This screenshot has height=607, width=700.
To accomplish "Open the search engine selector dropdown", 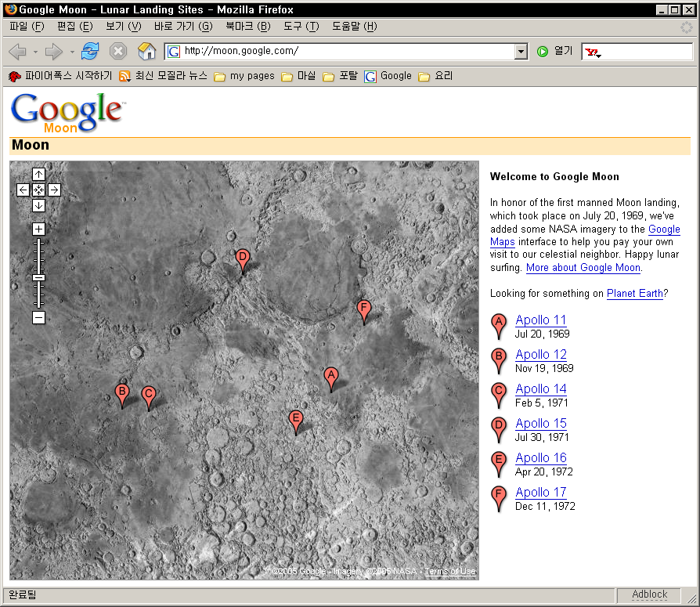I will [594, 52].
